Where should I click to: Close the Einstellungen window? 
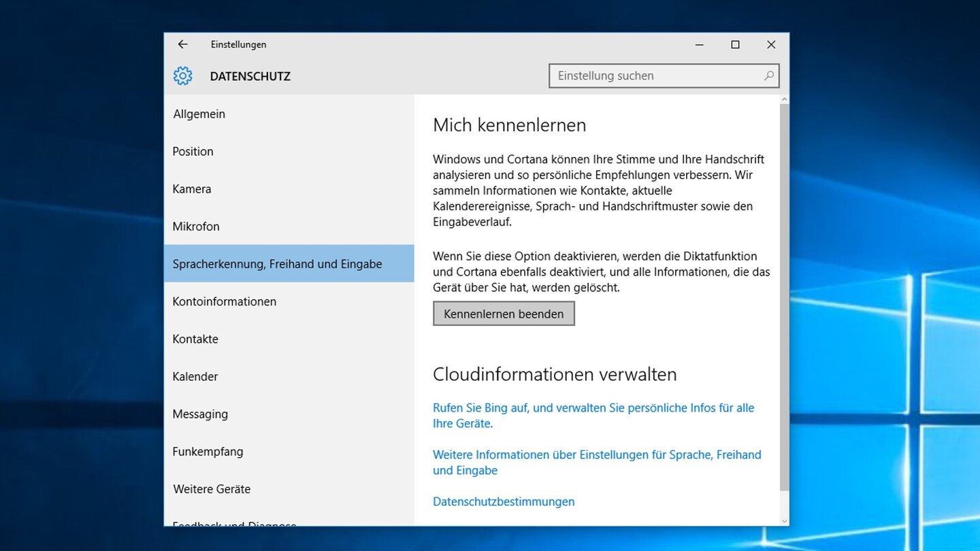point(771,44)
